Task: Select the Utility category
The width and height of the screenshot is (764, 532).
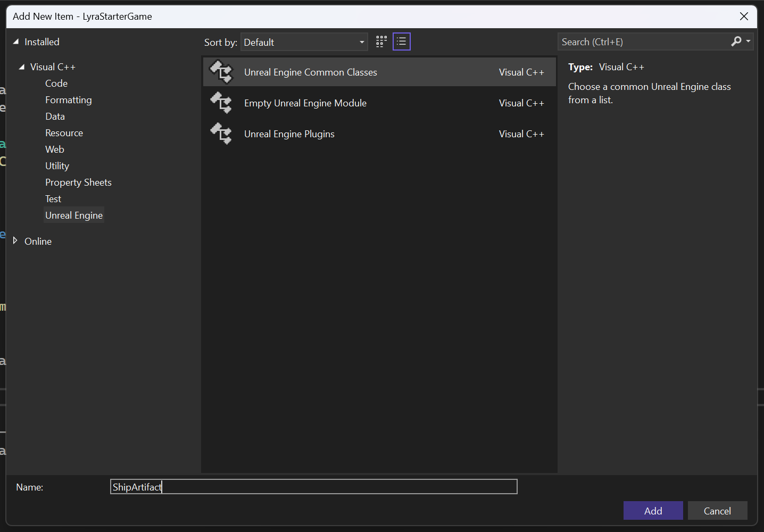Action: click(57, 166)
